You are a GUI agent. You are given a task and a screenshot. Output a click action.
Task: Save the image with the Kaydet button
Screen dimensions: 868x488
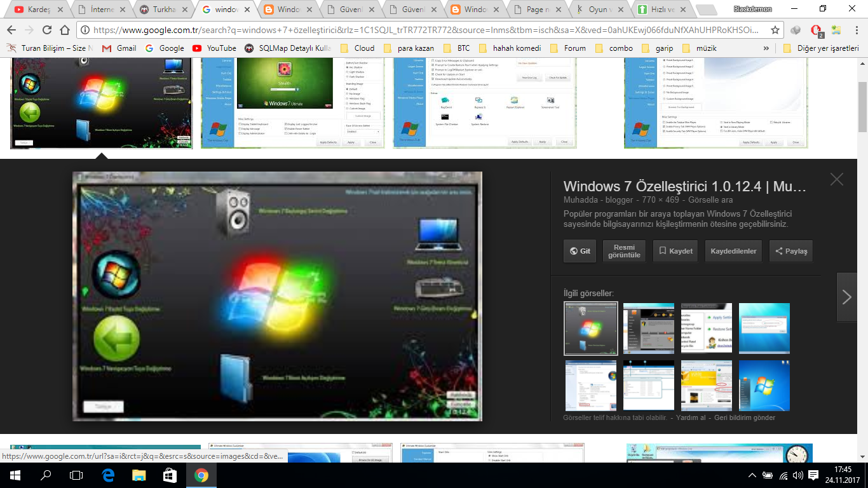[675, 251]
